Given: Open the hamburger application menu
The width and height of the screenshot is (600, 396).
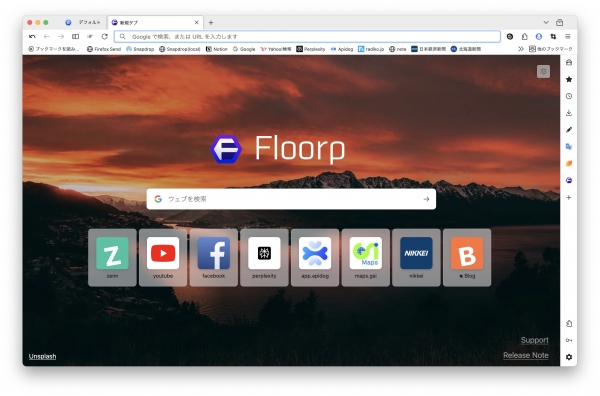Looking at the screenshot, I should click(567, 36).
